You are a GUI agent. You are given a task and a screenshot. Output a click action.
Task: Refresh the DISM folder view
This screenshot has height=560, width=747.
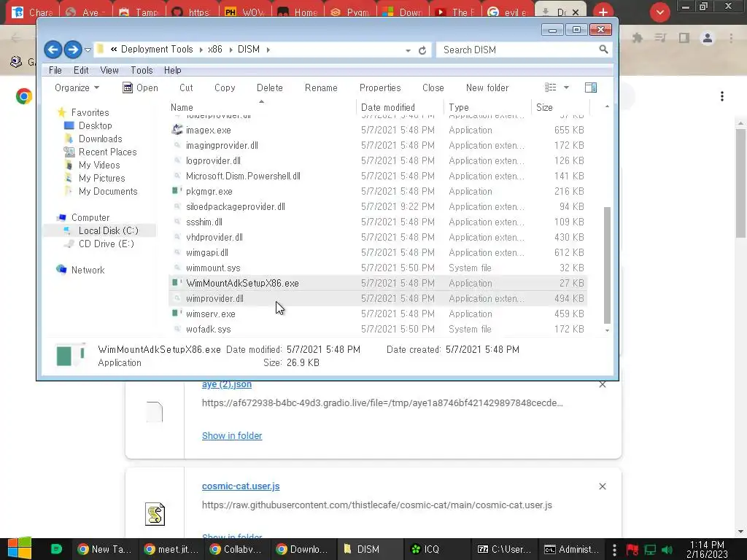(422, 50)
